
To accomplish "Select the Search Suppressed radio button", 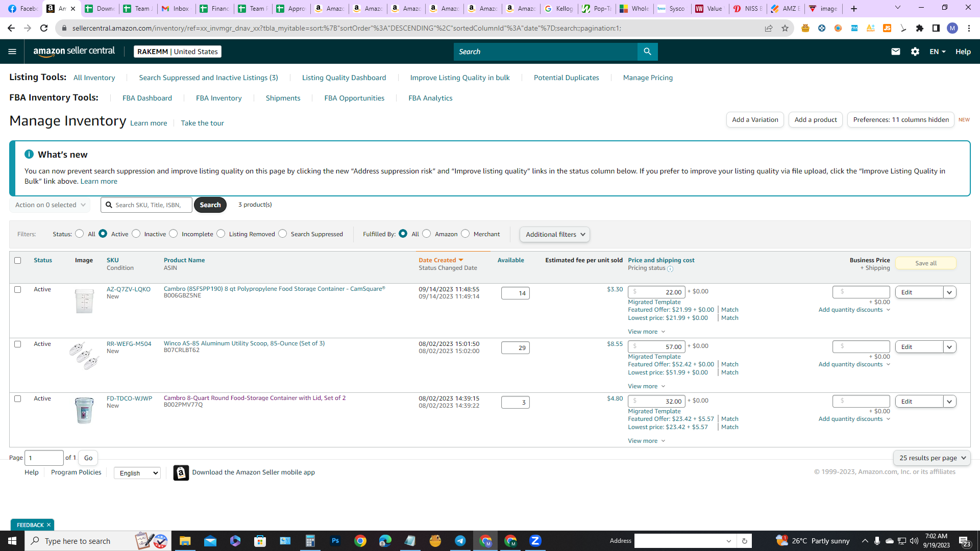I will [x=283, y=234].
